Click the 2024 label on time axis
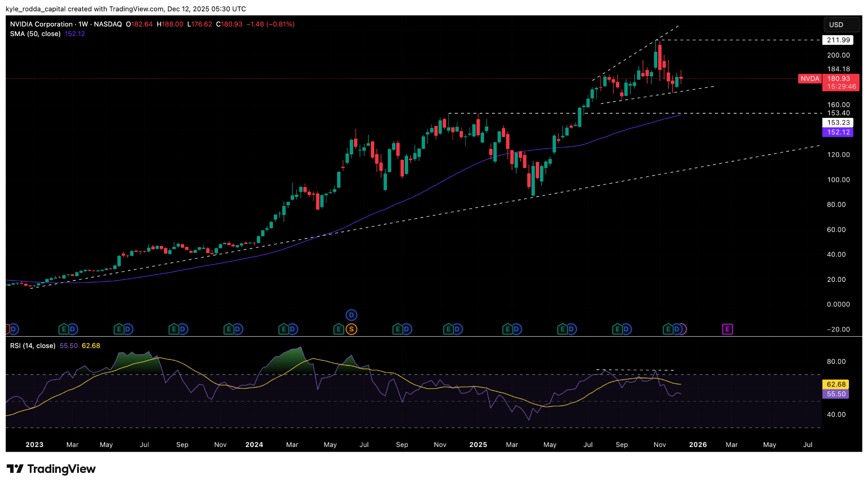This screenshot has width=868, height=486. point(254,444)
